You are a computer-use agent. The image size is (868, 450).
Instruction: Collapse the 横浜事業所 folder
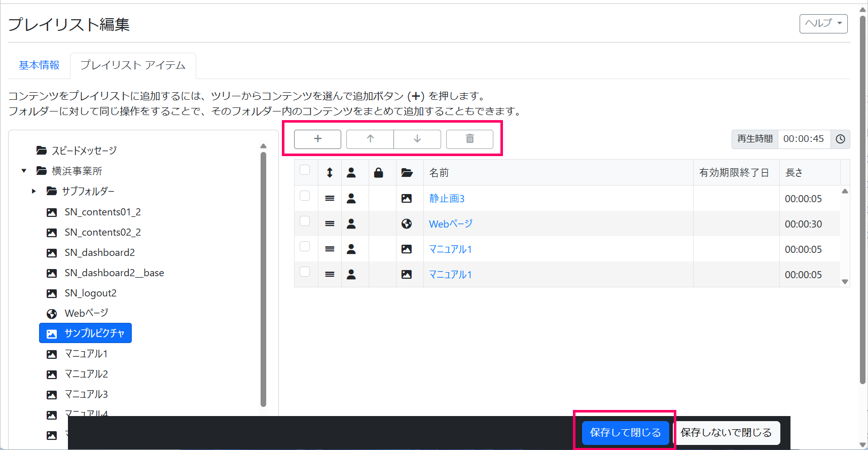24,171
